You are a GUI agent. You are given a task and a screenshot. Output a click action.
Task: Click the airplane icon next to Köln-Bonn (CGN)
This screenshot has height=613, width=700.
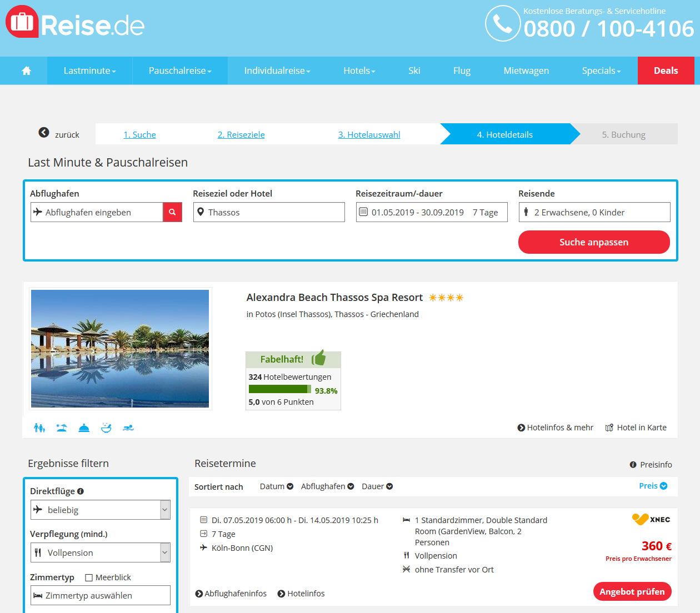coord(203,547)
